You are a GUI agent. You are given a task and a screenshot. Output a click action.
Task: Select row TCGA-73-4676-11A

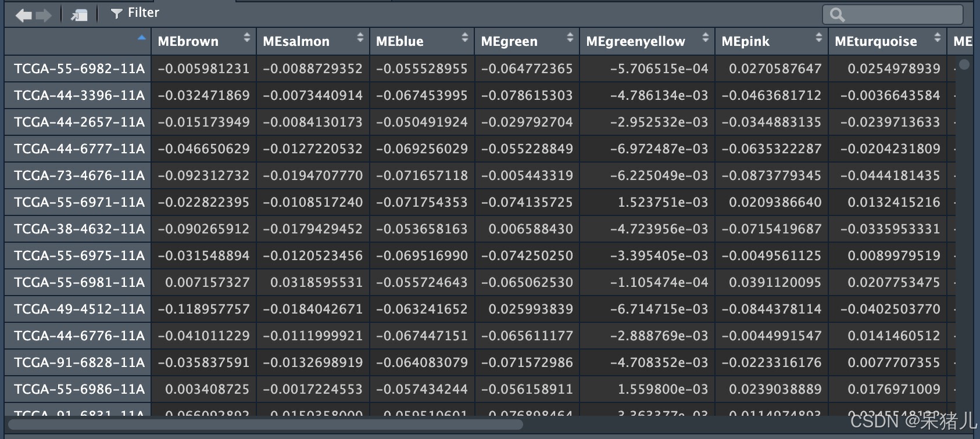79,175
